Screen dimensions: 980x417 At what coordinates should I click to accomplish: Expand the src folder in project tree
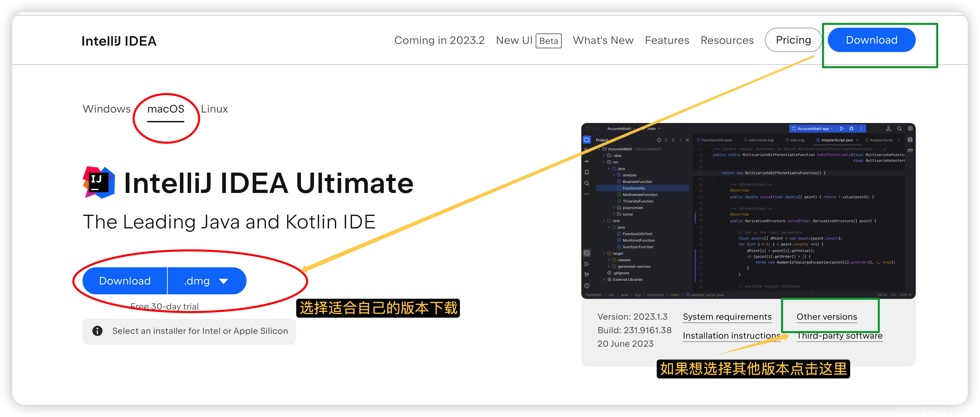point(604,162)
